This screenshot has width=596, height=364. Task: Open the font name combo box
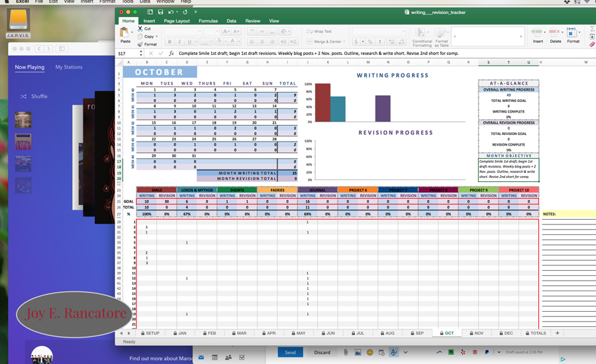coord(183,32)
